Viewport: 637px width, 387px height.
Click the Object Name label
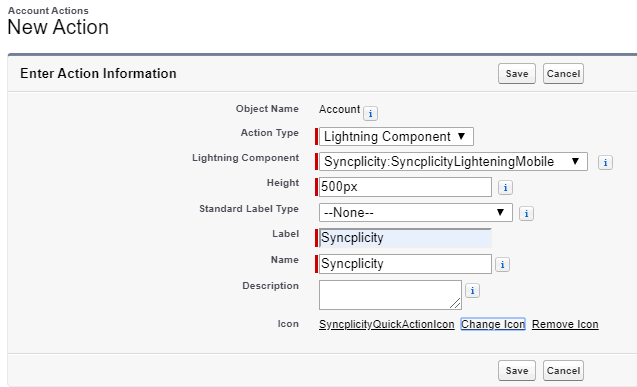pos(267,109)
